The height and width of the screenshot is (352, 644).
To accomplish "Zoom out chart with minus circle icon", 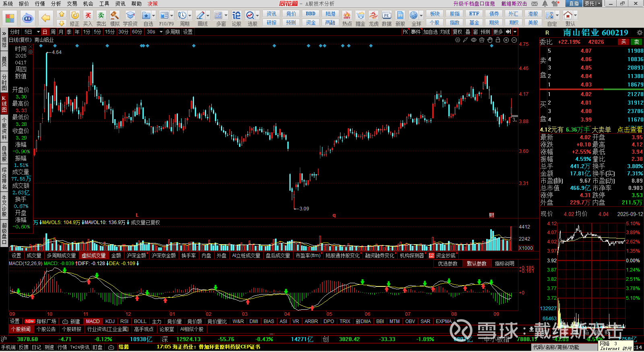I will coord(514,40).
